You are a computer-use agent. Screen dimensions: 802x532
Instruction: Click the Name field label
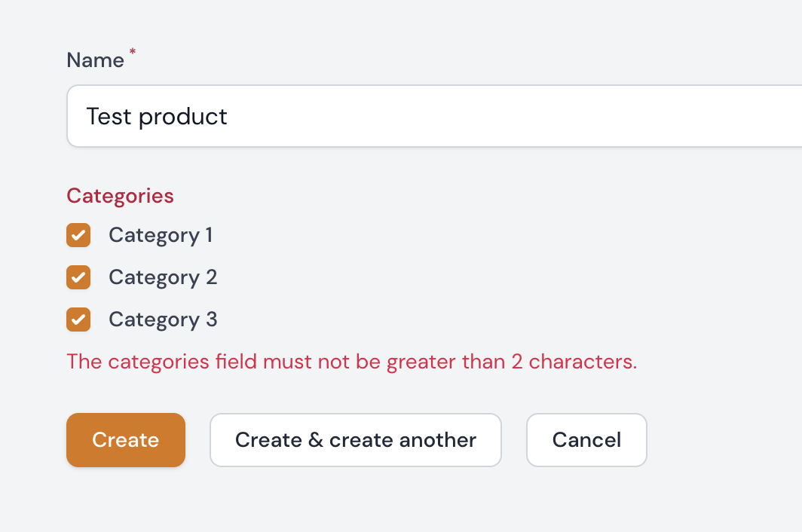[95, 60]
